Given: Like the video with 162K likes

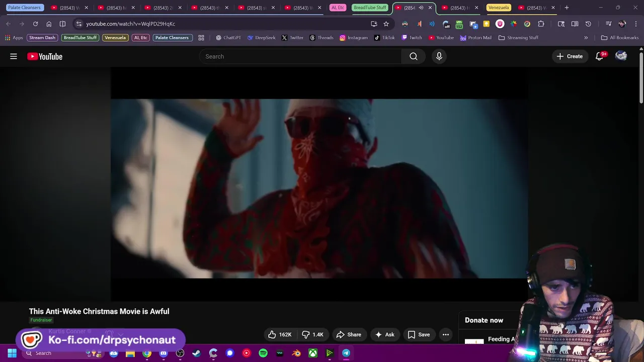Looking at the screenshot, I should 280,334.
